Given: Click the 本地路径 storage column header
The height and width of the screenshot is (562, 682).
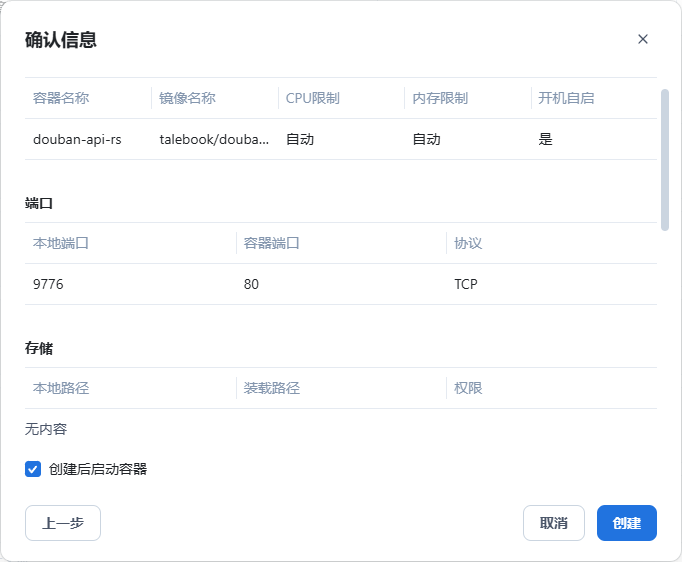Looking at the screenshot, I should tap(61, 388).
